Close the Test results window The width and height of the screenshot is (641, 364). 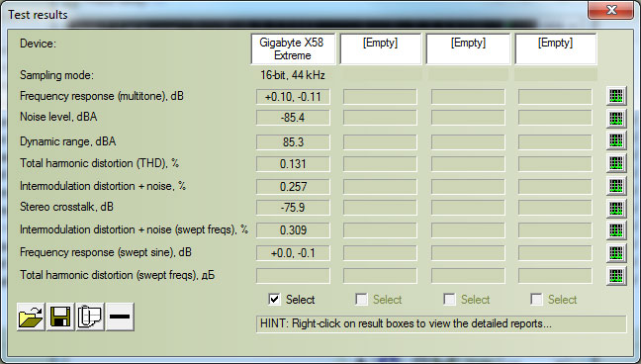(x=610, y=10)
